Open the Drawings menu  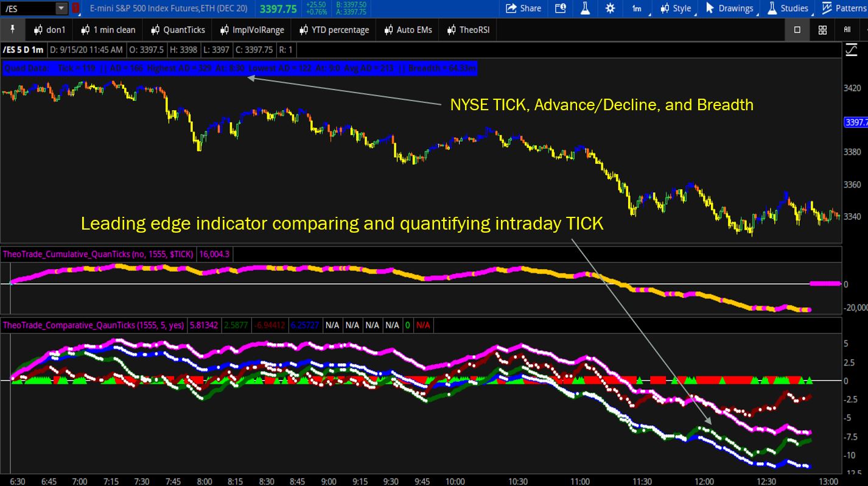729,9
